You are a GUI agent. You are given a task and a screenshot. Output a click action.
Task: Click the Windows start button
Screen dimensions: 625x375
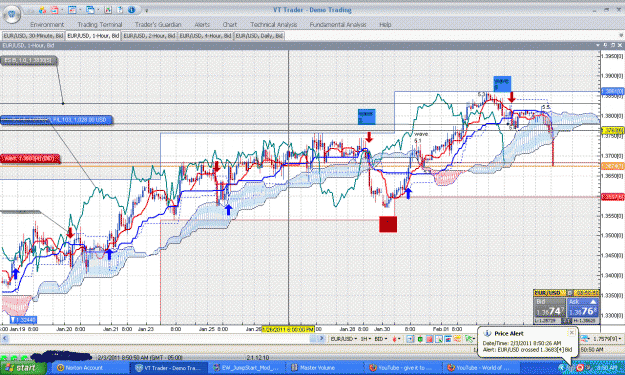click(x=22, y=367)
